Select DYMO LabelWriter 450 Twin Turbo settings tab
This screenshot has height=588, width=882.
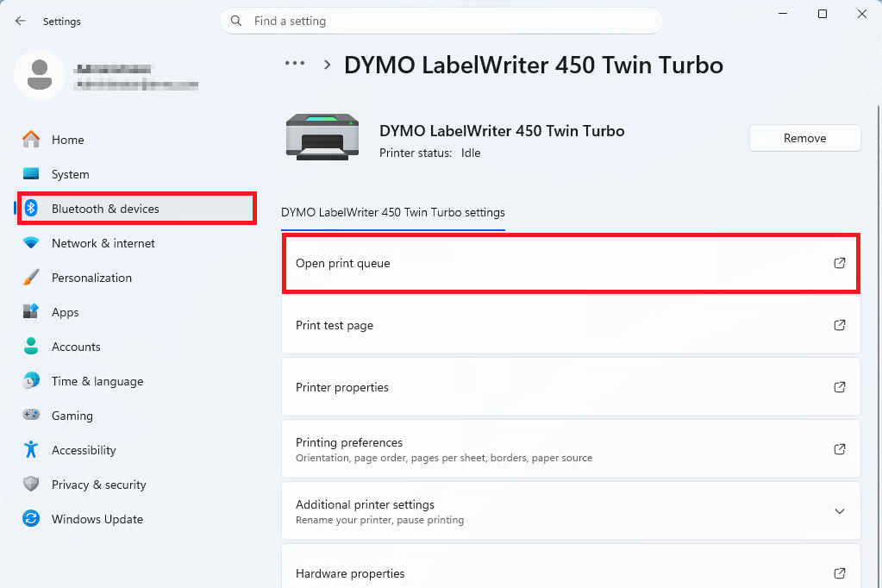[x=393, y=213]
